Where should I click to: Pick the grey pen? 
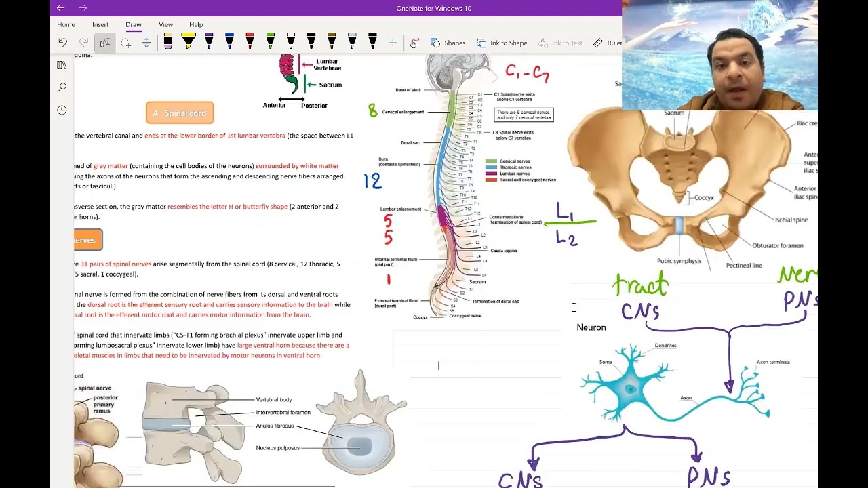point(352,42)
